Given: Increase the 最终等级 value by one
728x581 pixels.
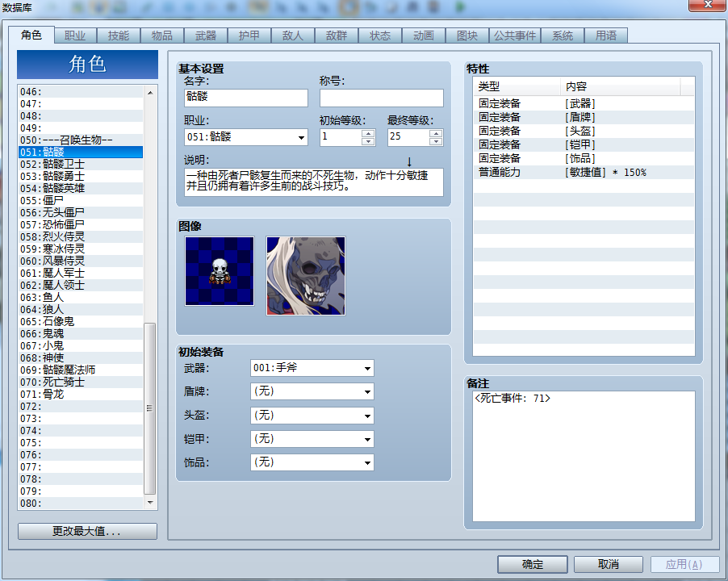Looking at the screenshot, I should (x=436, y=133).
